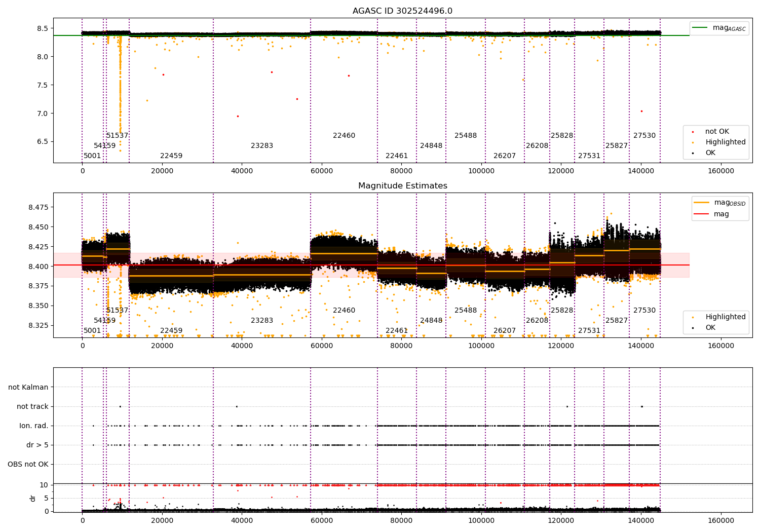
Task: Click obsid label 26208 in Magnitude Estimates panel
Action: (537, 320)
